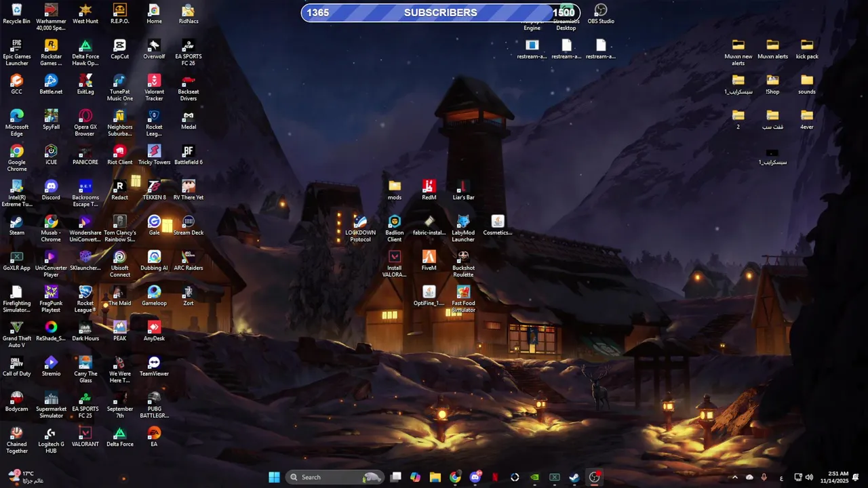Open Discord from the taskbar
Image resolution: width=868 pixels, height=488 pixels.
[475, 477]
